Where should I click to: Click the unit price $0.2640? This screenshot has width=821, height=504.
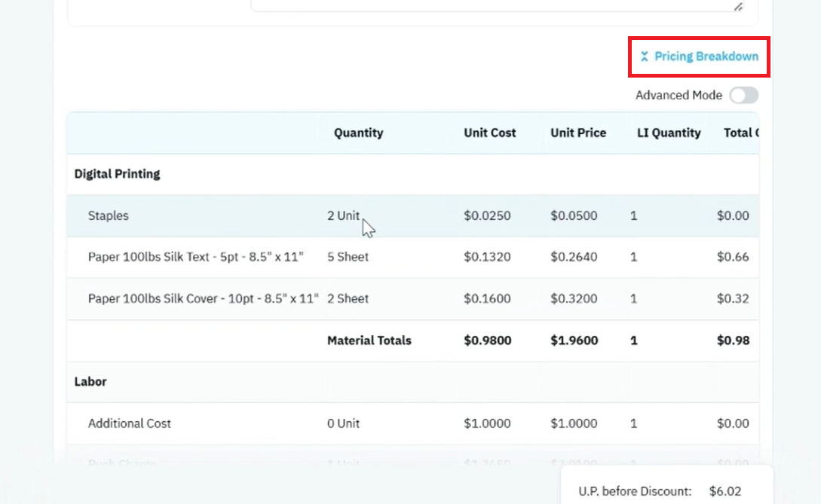573,257
